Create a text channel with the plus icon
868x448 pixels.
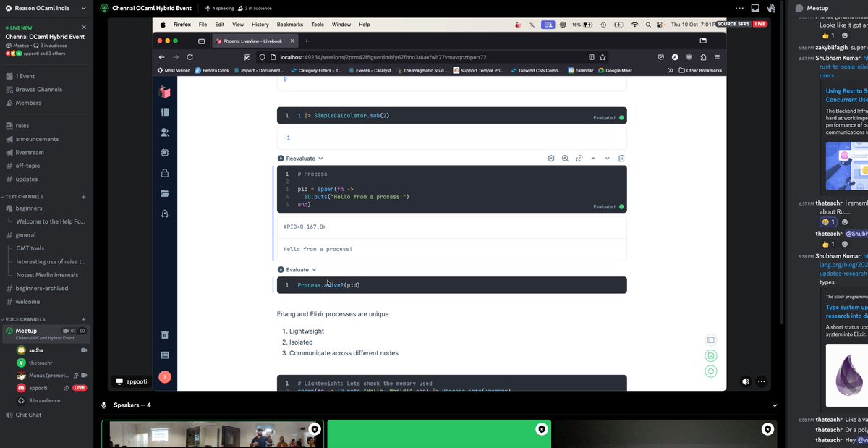point(84,196)
